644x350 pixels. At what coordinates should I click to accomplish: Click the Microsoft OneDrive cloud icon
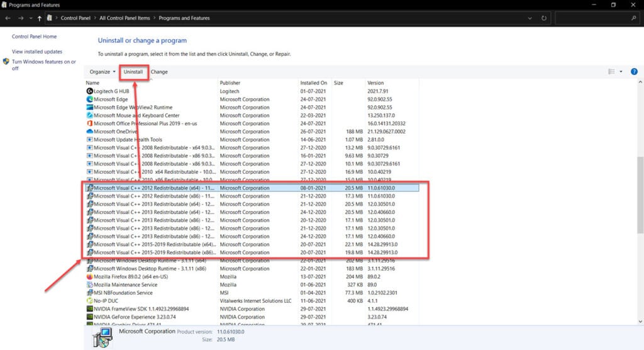click(x=89, y=132)
